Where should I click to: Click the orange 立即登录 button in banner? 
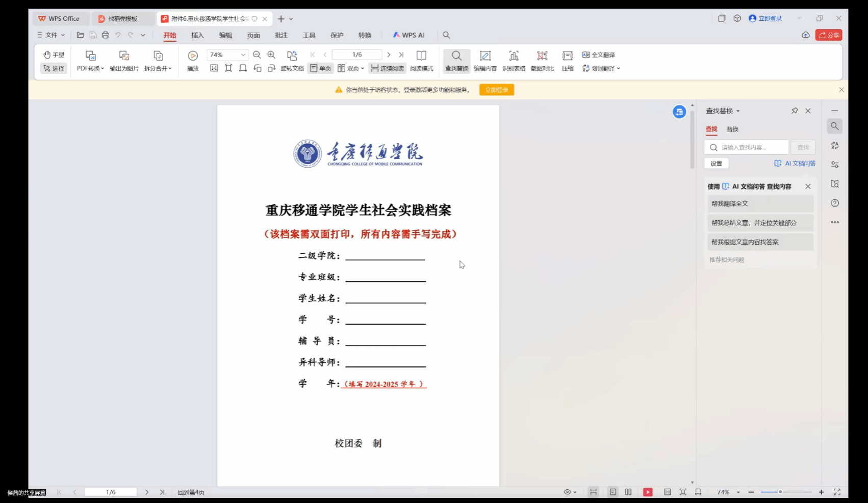[x=496, y=90]
